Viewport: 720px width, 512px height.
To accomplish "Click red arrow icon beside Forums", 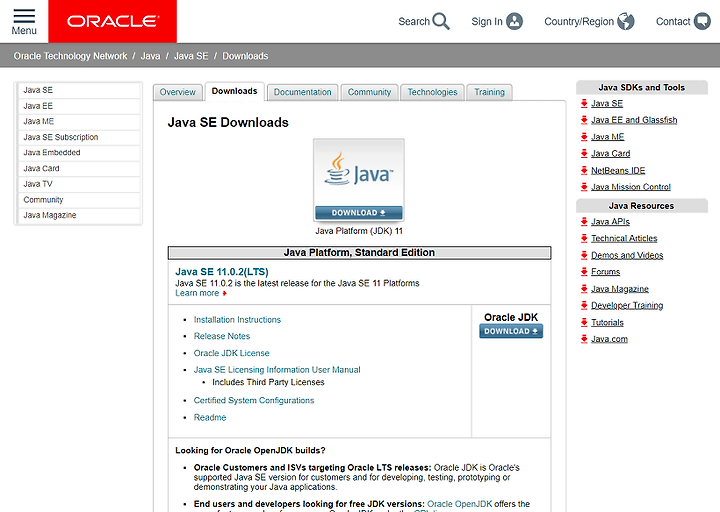I will (584, 272).
